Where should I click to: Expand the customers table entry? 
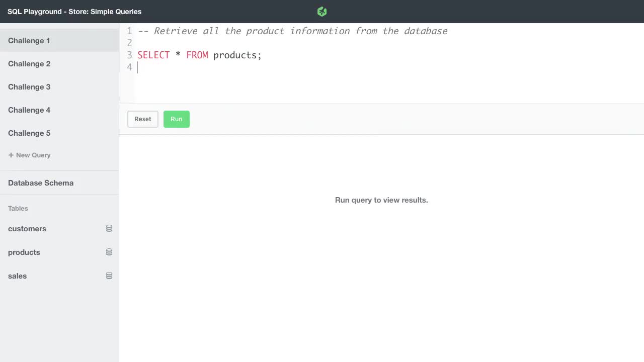(27, 229)
